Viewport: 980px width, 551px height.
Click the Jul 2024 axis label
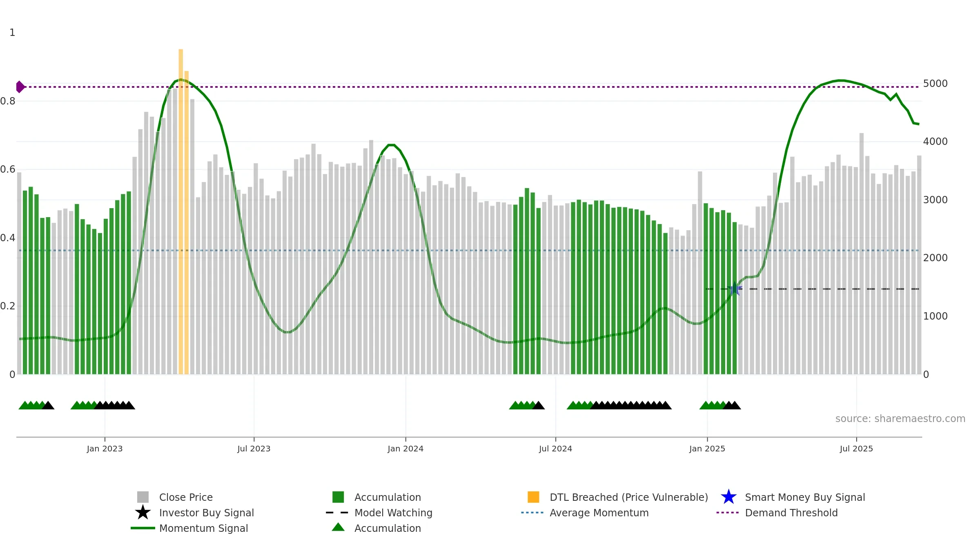click(555, 449)
